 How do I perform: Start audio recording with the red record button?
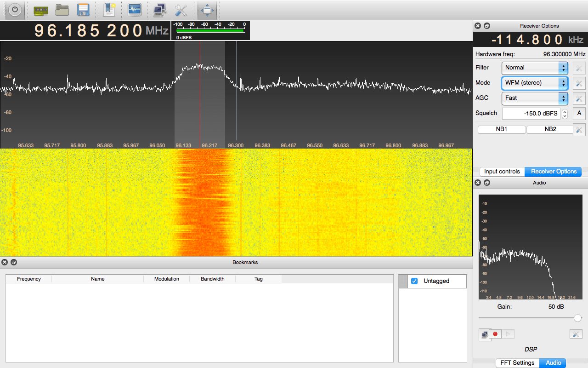[x=496, y=334]
